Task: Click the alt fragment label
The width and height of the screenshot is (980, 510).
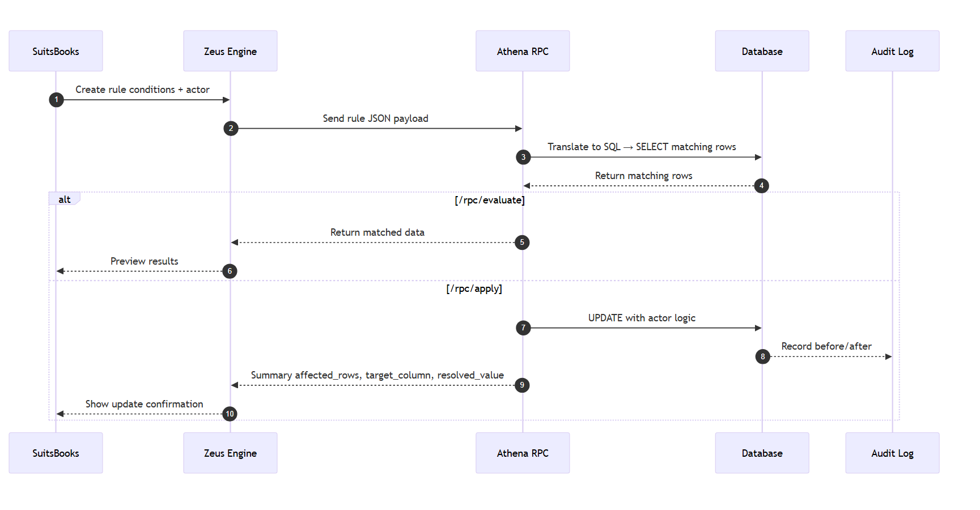Action: tap(65, 199)
